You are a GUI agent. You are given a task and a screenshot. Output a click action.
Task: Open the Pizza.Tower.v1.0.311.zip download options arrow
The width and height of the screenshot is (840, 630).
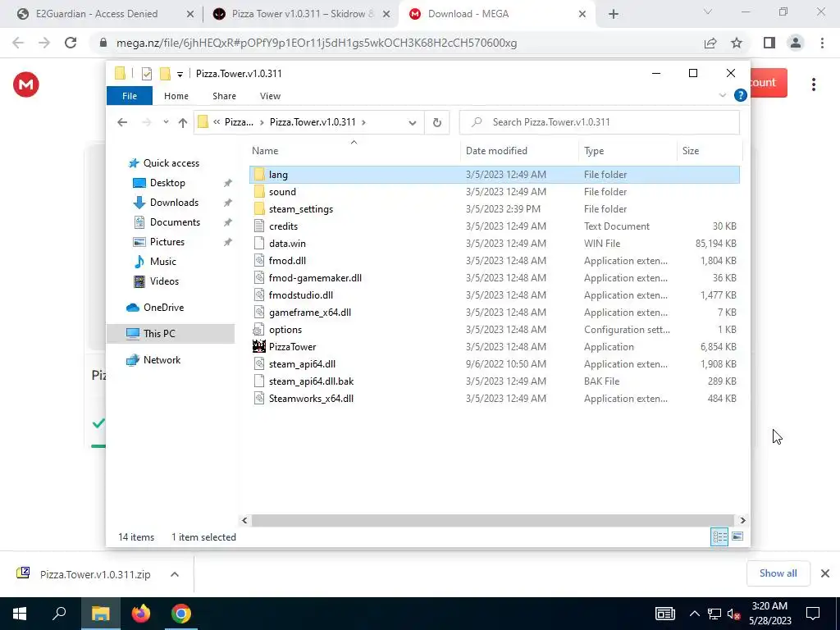[175, 574]
